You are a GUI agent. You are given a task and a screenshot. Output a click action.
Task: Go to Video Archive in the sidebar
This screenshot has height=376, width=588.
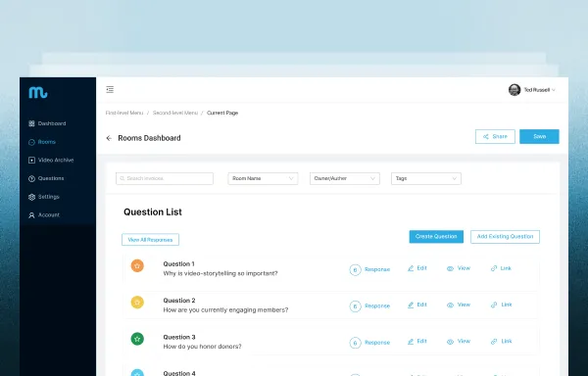point(51,160)
